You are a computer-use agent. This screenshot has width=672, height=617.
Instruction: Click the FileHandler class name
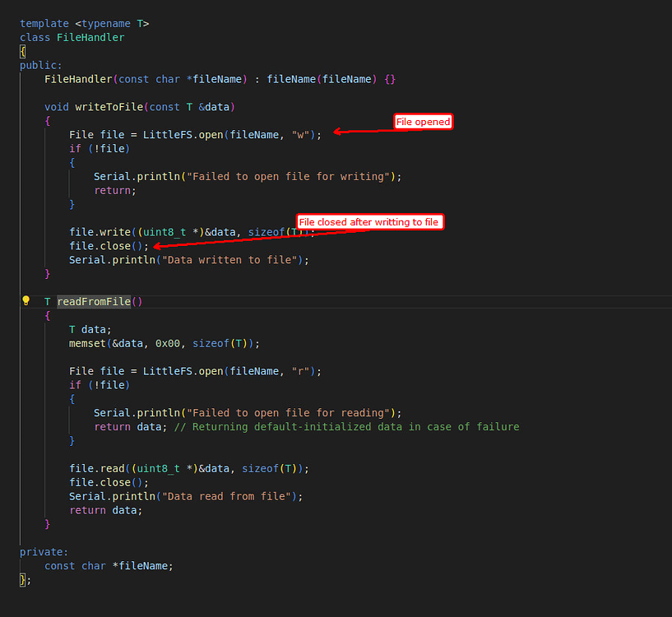tap(90, 37)
